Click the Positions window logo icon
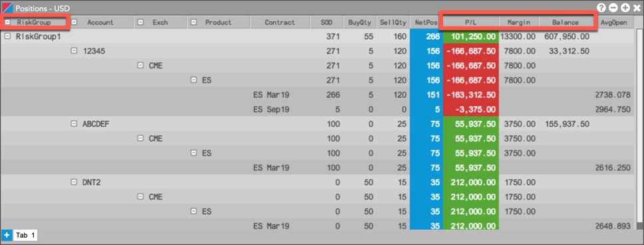Viewport: 644px width, 245px height. point(7,7)
